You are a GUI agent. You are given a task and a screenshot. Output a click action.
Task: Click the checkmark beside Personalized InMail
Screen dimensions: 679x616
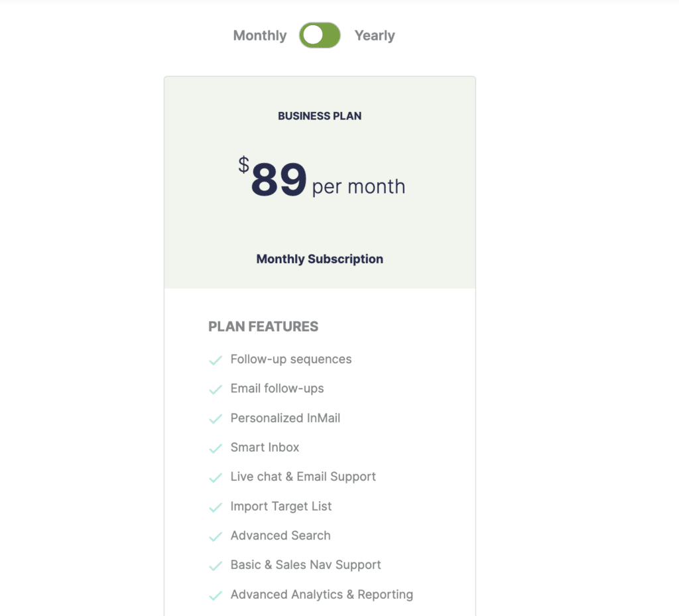click(216, 419)
